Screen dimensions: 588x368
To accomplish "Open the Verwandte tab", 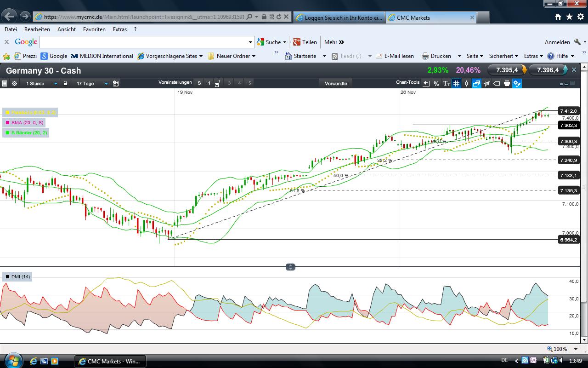I will pos(336,83).
